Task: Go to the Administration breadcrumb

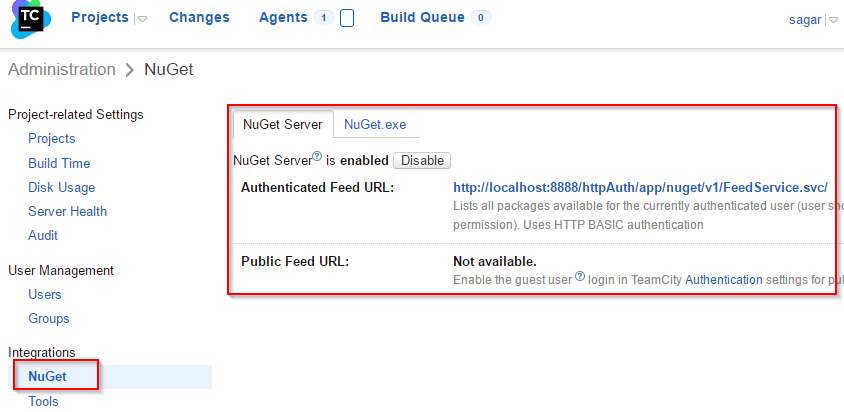Action: pos(62,69)
